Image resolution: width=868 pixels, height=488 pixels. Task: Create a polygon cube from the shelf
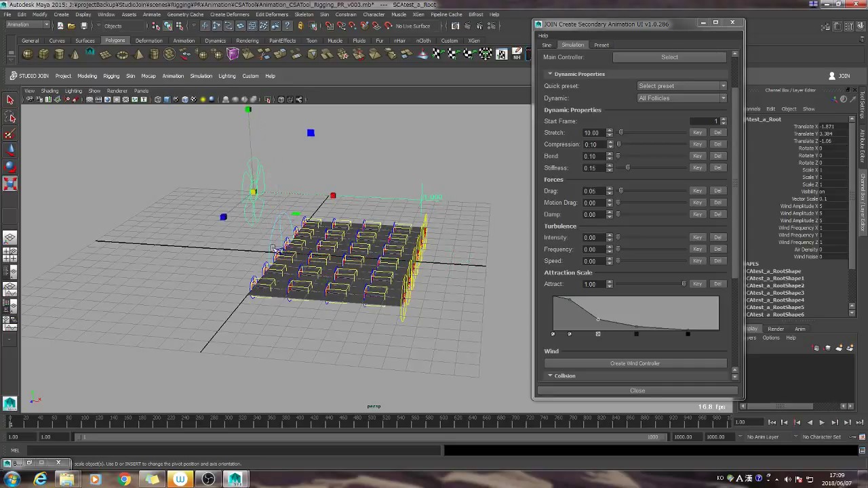[43, 54]
